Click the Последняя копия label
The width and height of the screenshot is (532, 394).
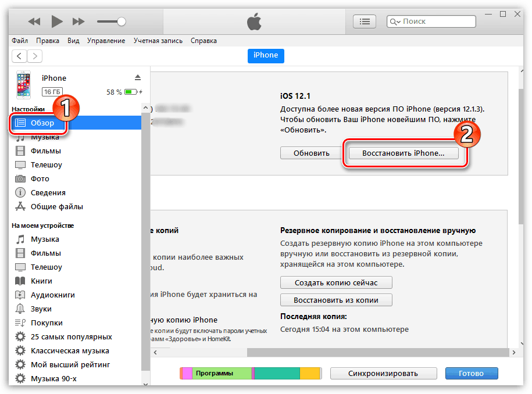click(x=313, y=316)
